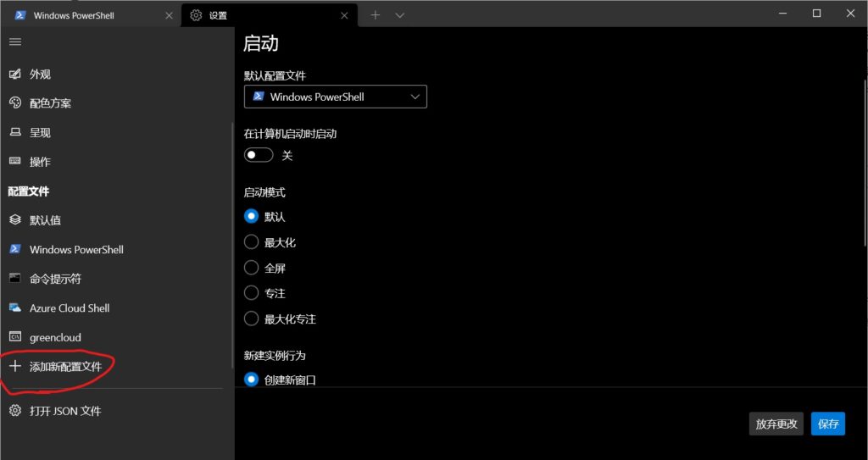Click the Azure Cloud Shell icon
Screen dimensions: 868x460
[15, 308]
